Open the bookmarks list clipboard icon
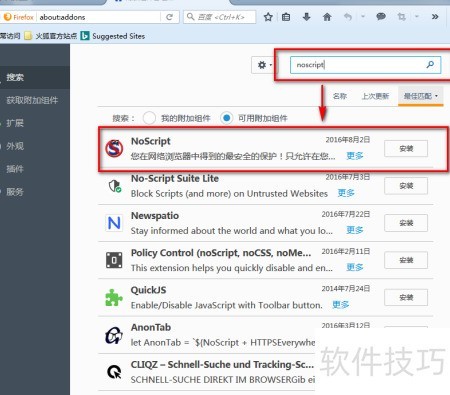This screenshot has height=395, width=450. coord(286,17)
